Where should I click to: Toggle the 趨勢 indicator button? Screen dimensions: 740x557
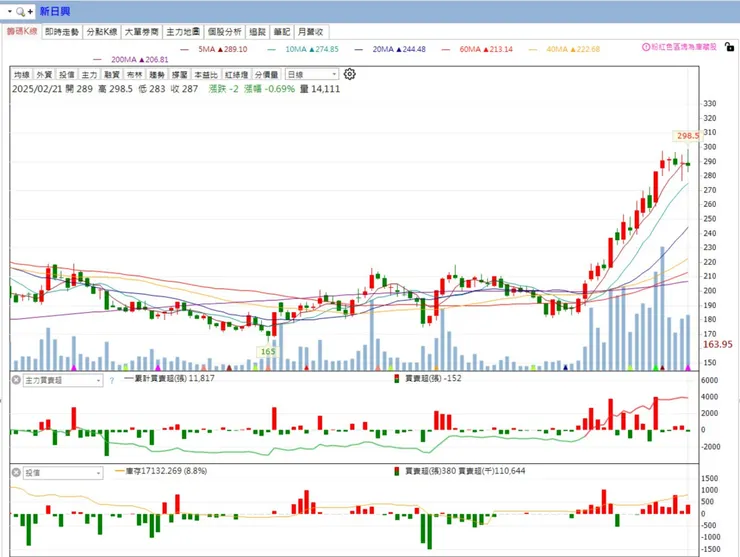point(157,75)
